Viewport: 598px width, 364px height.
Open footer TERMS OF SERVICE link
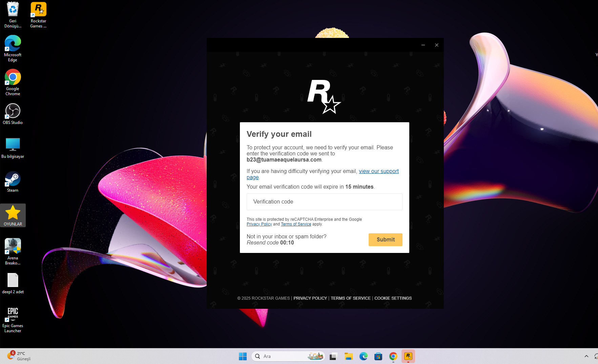[351, 298]
